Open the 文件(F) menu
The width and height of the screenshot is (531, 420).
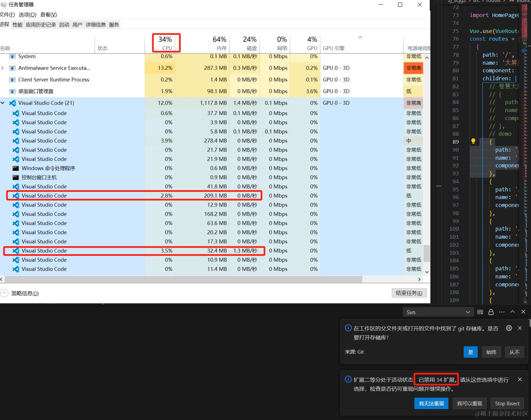click(x=7, y=15)
